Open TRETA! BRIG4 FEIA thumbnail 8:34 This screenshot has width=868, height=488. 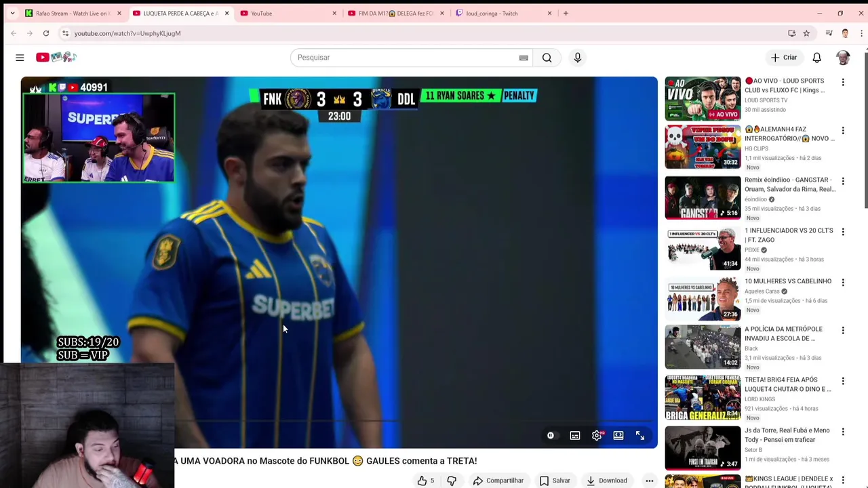point(703,397)
